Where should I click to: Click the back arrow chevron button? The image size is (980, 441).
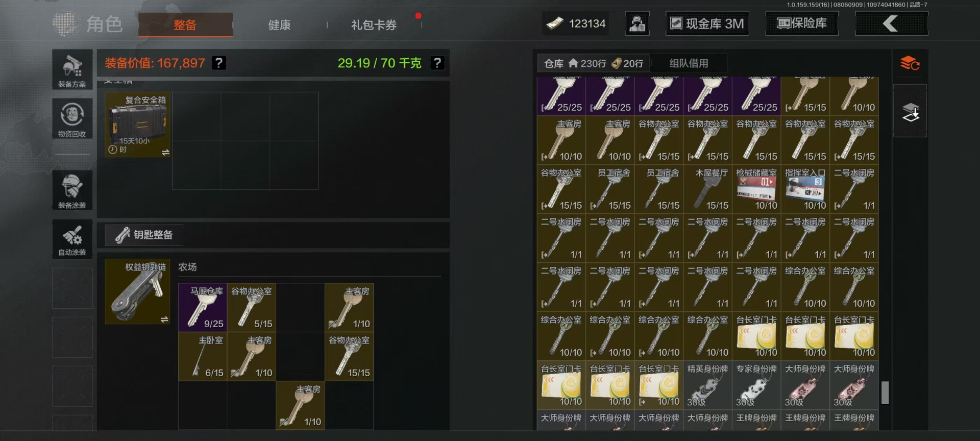[891, 23]
